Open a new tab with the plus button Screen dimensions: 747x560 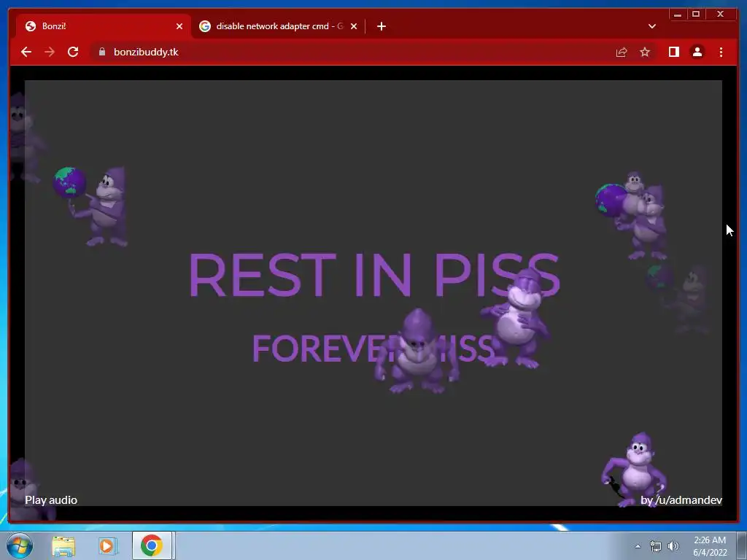pyautogui.click(x=381, y=26)
